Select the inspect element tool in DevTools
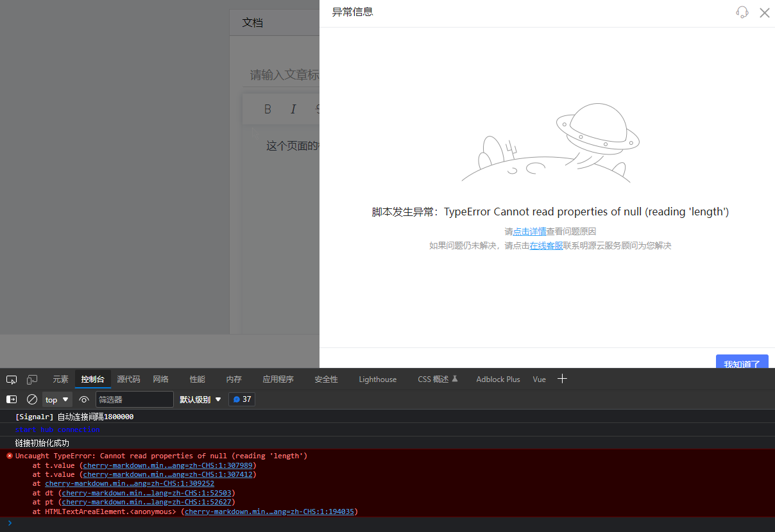The height and width of the screenshot is (532, 775). coord(12,379)
